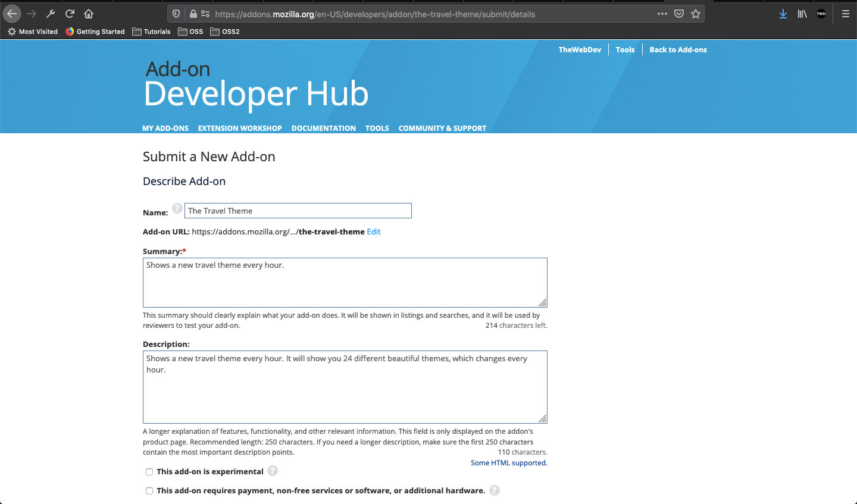This screenshot has height=504, width=857.
Task: Click the '214 characters left.' counter
Action: click(x=516, y=325)
